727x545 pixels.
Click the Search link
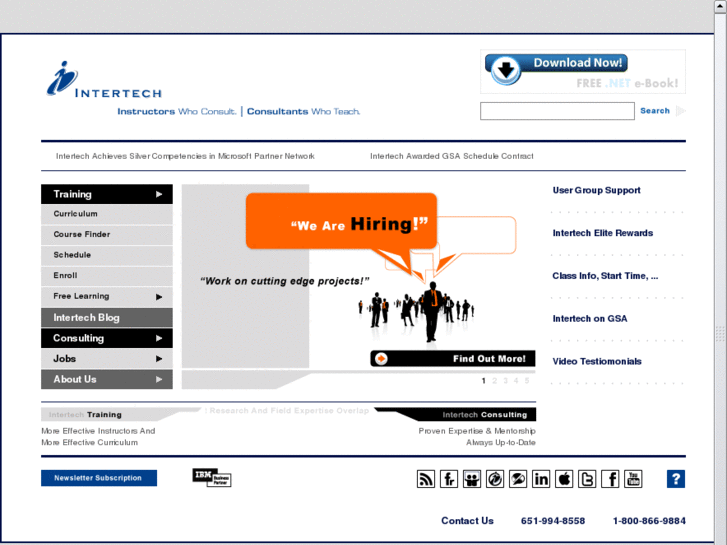click(655, 111)
